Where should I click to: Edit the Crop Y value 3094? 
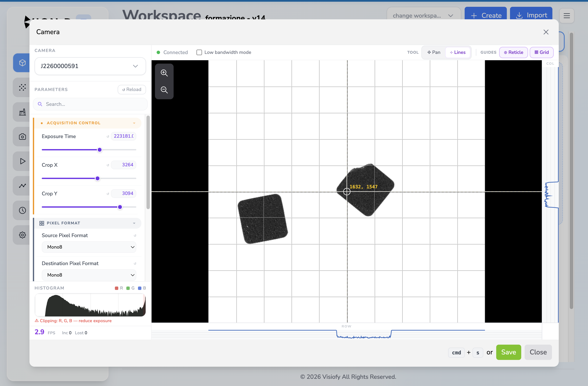(124, 193)
